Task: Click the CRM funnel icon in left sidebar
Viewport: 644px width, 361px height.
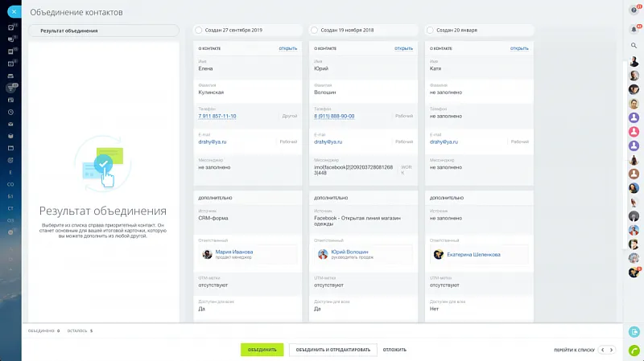Action: [10, 88]
